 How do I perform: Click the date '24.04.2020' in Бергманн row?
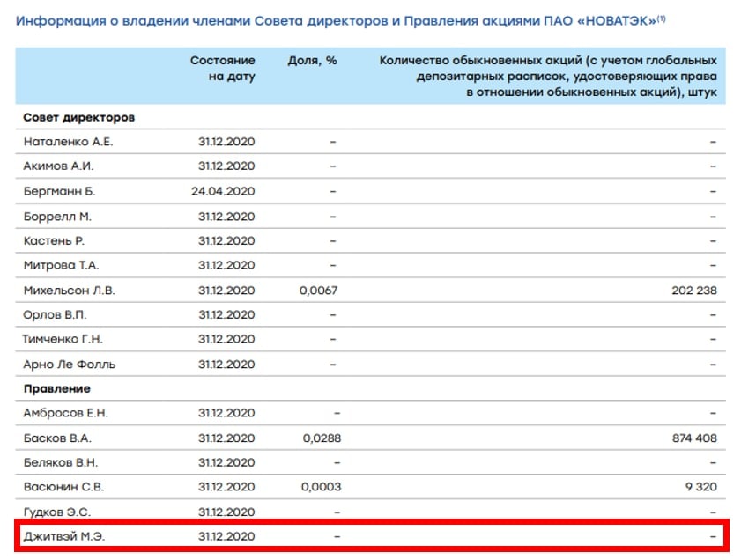[x=223, y=191]
